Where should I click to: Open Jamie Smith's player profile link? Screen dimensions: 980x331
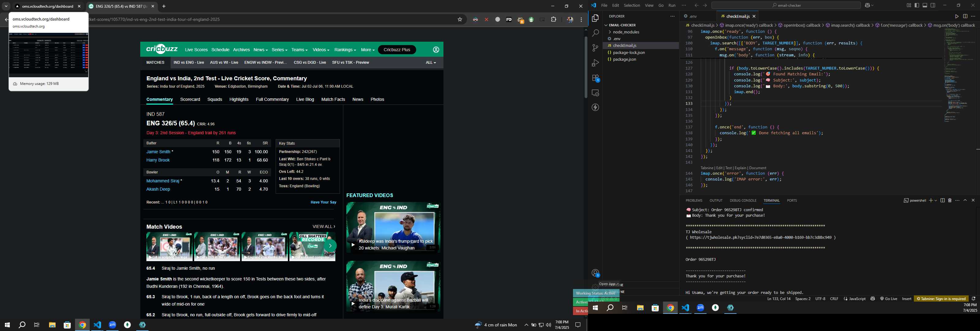coord(158,152)
